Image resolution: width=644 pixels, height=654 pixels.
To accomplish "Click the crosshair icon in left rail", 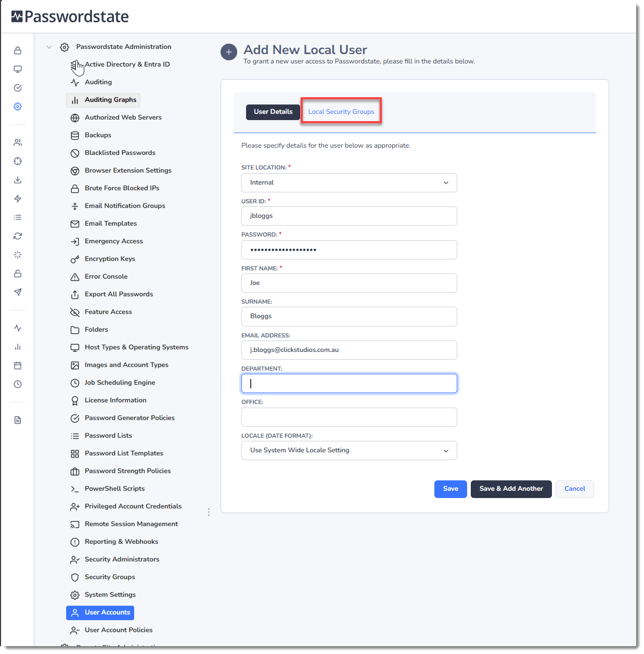I will tap(18, 161).
